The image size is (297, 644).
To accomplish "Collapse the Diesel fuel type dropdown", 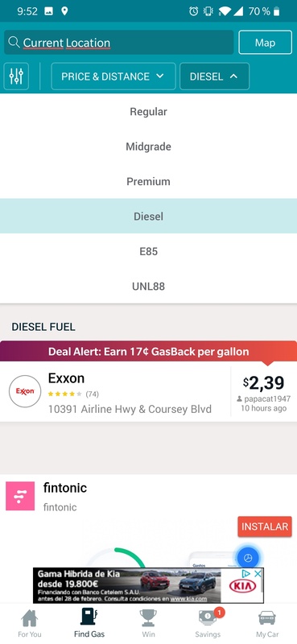I will 214,76.
